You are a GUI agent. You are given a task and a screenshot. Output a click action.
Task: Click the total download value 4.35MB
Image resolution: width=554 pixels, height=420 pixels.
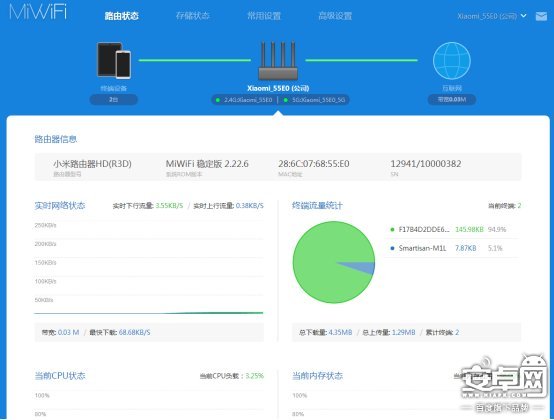point(340,332)
